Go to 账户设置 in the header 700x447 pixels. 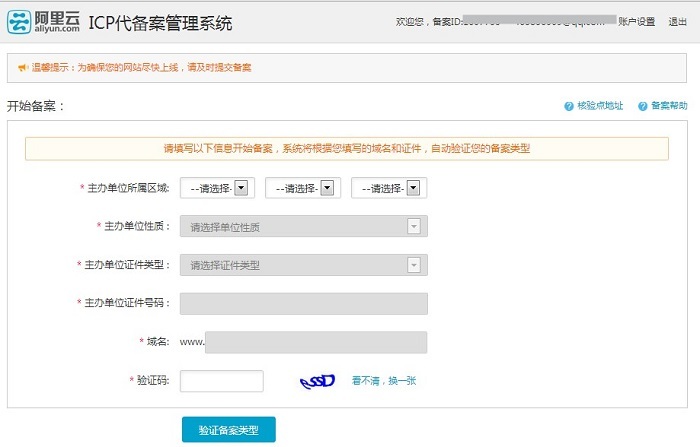[x=636, y=22]
